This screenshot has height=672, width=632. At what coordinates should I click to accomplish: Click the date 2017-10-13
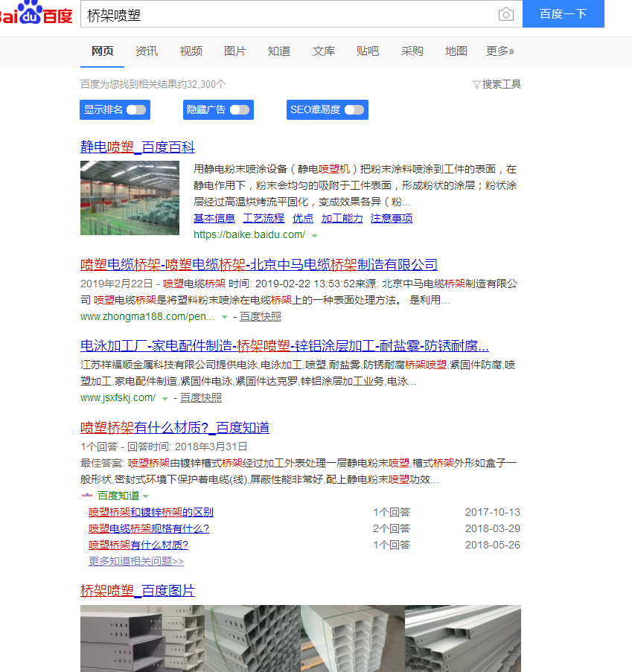(493, 512)
